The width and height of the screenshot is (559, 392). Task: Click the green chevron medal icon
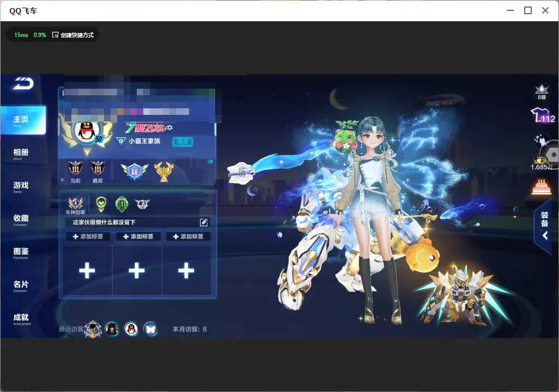101,204
